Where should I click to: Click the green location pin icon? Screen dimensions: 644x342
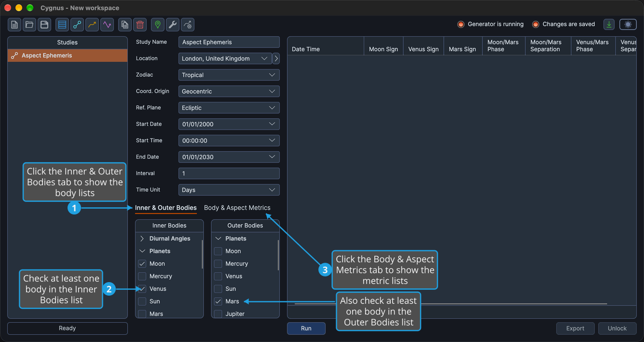(x=158, y=25)
